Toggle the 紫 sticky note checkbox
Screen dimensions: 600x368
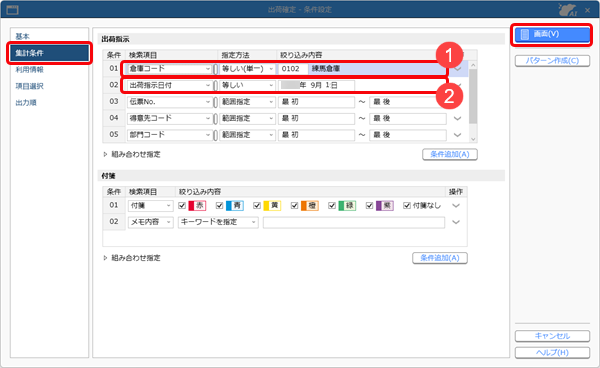tap(370, 206)
